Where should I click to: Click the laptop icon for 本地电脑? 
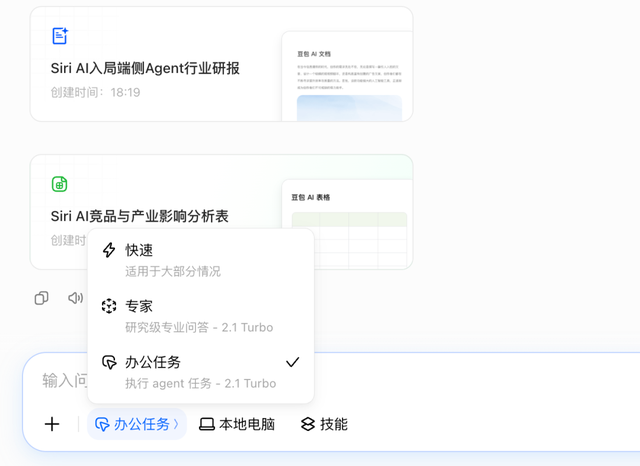[x=207, y=424]
